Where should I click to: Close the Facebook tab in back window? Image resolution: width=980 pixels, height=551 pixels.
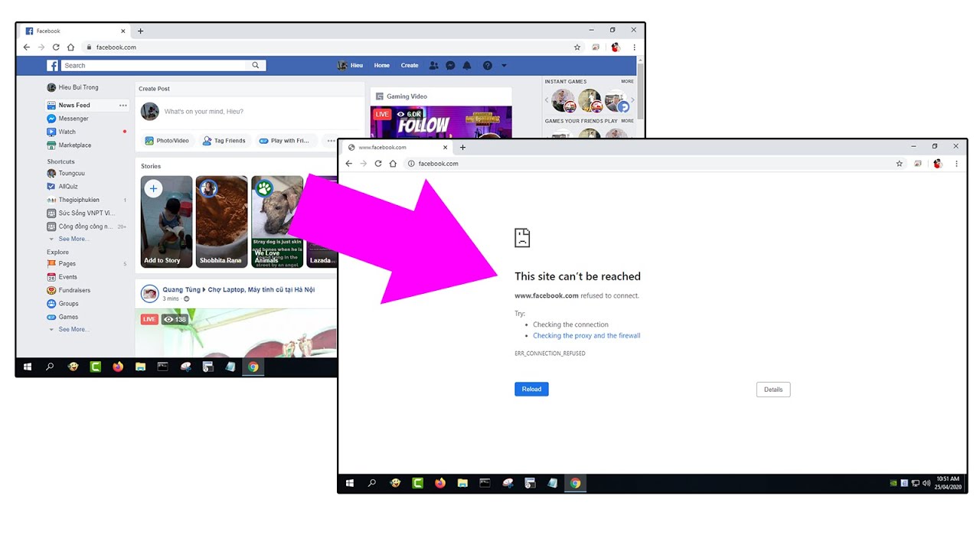(x=123, y=31)
